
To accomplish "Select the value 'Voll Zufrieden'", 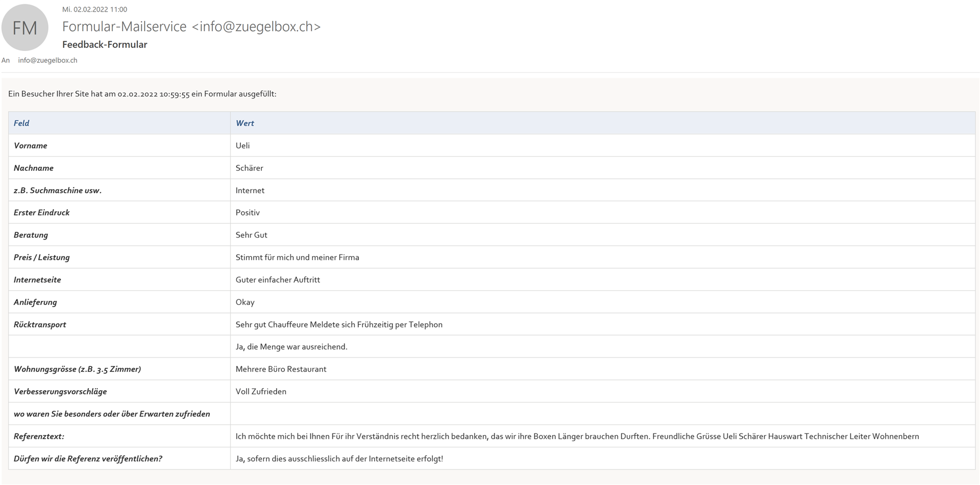I will pyautogui.click(x=261, y=392).
